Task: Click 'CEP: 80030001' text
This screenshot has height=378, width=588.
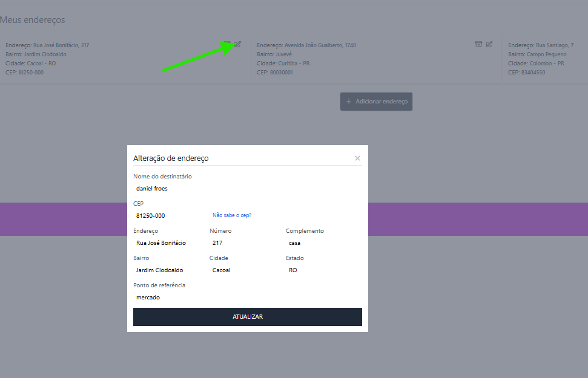Action: [274, 73]
